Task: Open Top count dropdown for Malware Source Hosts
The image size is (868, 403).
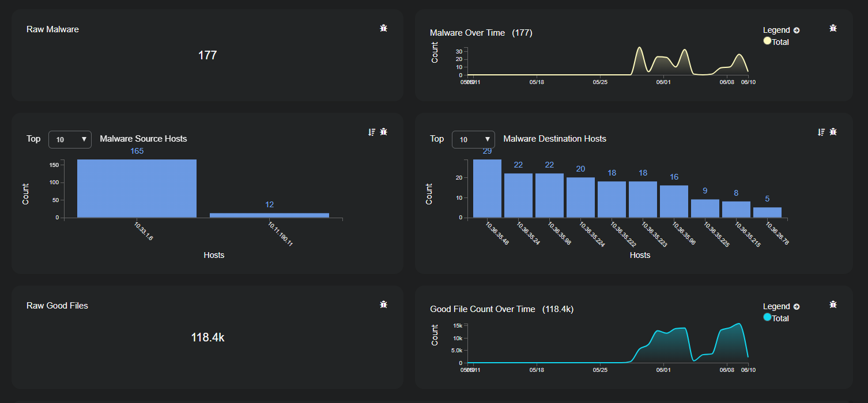Action: click(70, 139)
